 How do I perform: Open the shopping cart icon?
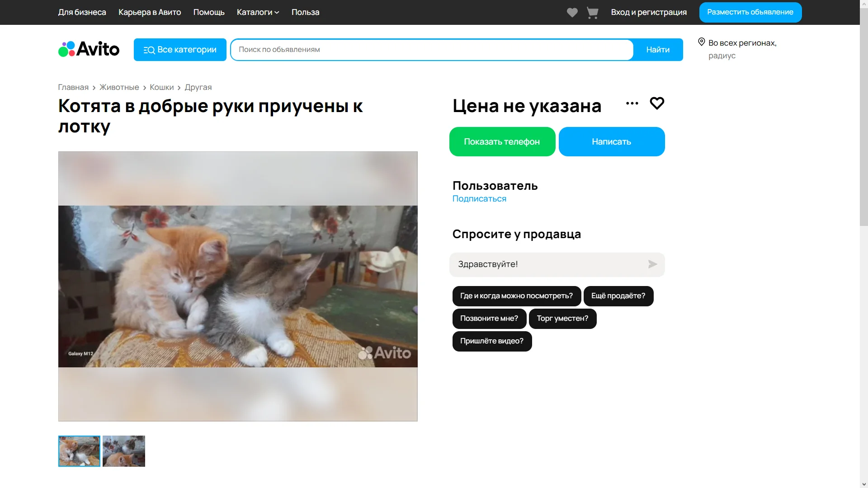click(x=592, y=12)
